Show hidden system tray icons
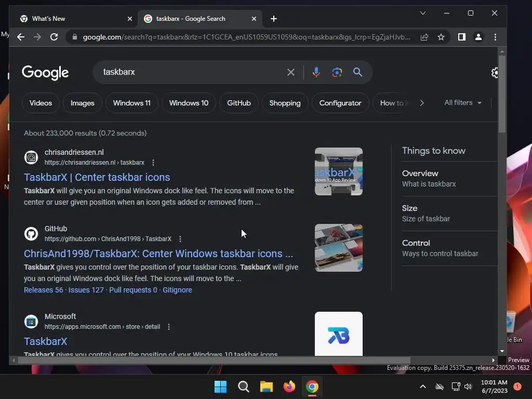This screenshot has height=399, width=532. coord(423,387)
